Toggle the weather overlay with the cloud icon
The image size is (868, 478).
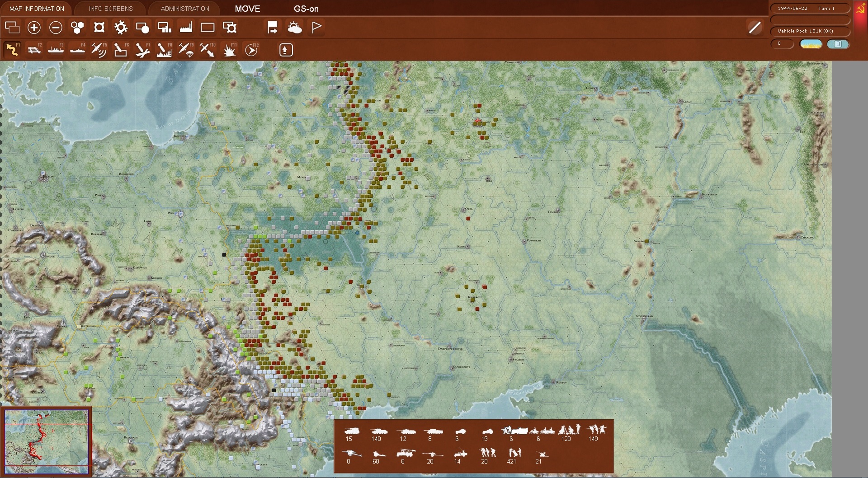[x=295, y=27]
